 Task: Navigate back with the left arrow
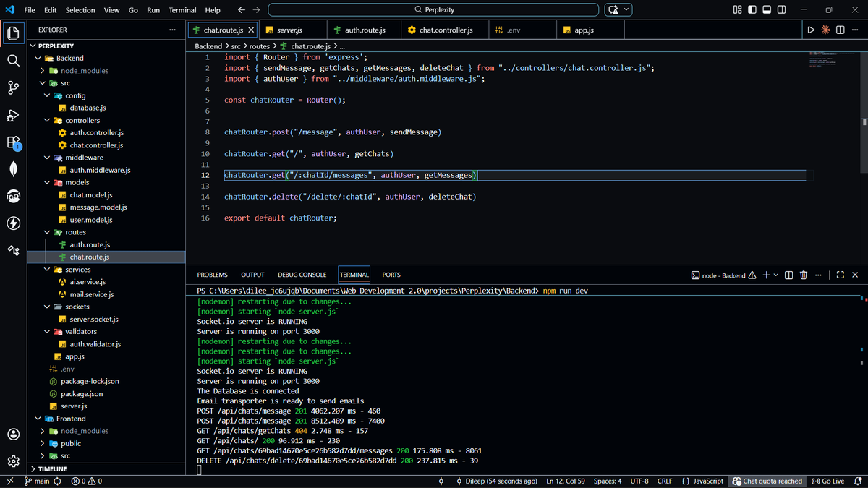click(x=242, y=10)
